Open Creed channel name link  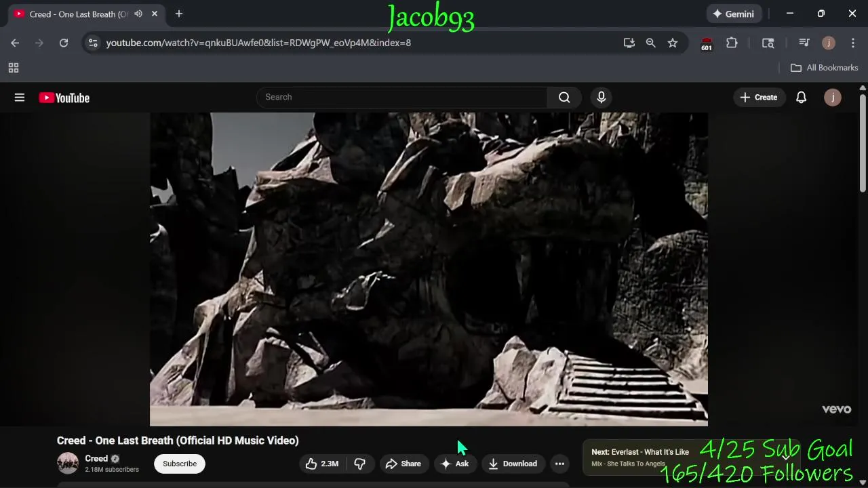[x=96, y=458]
